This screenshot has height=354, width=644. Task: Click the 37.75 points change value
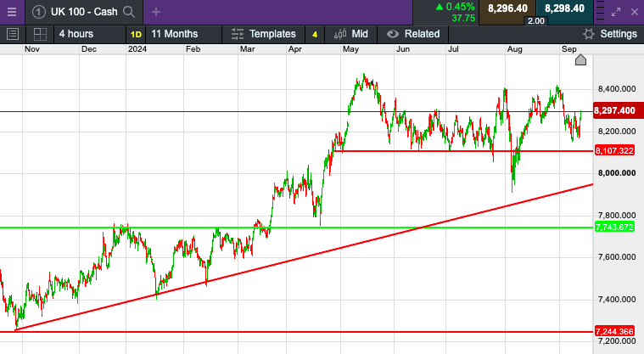tap(463, 18)
